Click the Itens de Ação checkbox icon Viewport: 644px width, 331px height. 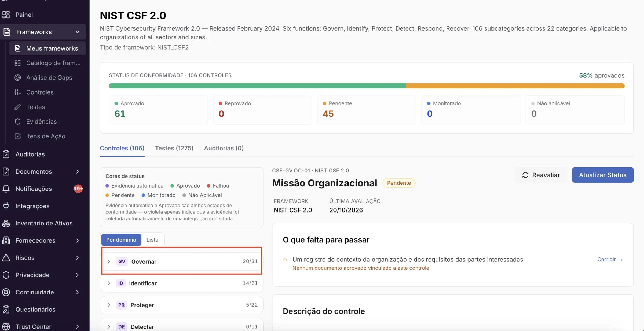(x=18, y=136)
